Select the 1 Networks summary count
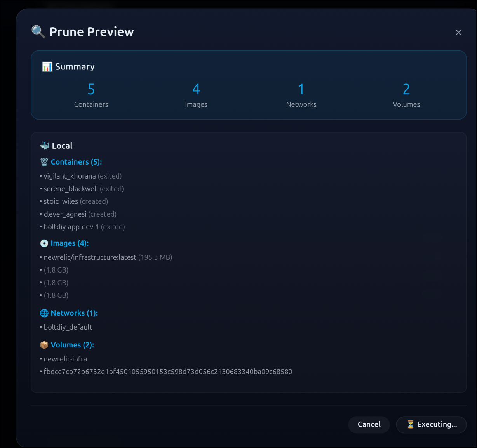Image resolution: width=477 pixels, height=448 pixels. [x=301, y=90]
